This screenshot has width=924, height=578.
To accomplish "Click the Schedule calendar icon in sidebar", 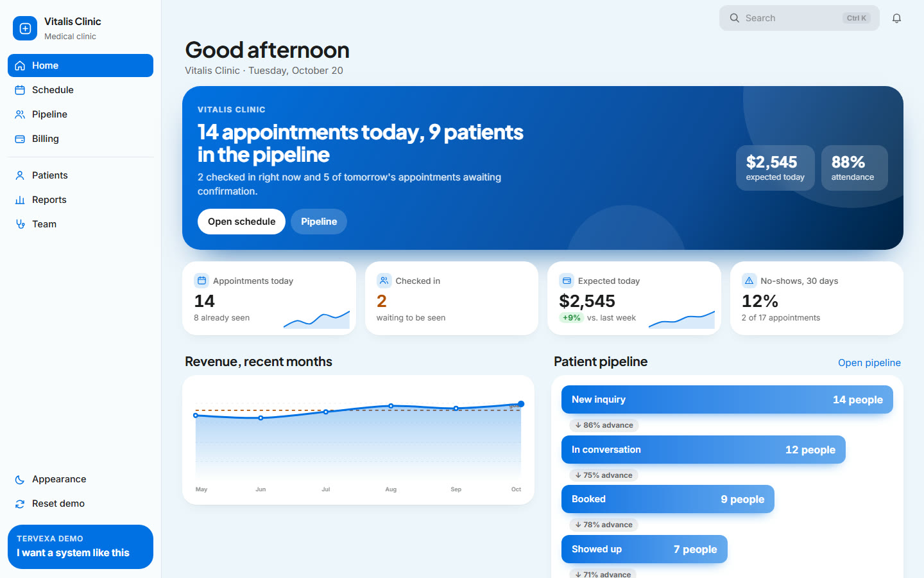I will [20, 90].
